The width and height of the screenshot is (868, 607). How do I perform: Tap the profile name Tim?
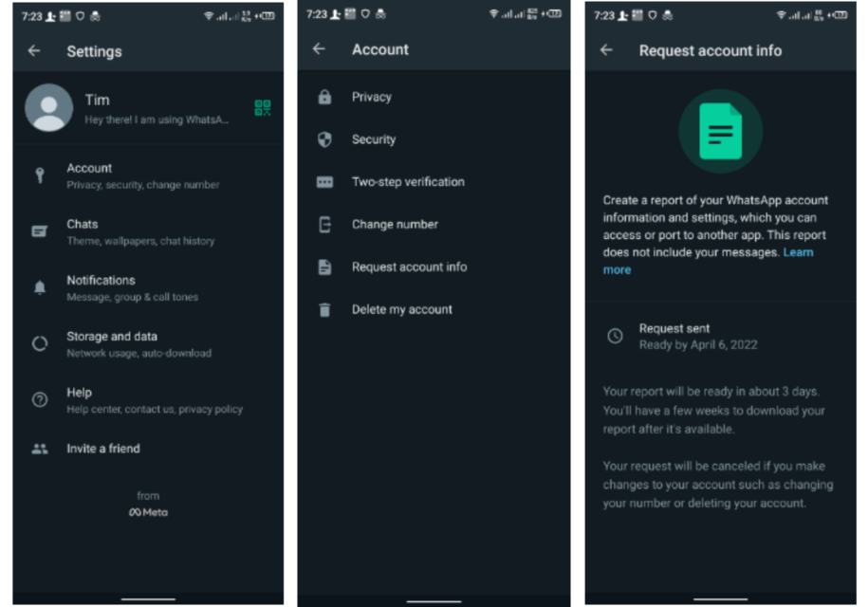(x=98, y=101)
